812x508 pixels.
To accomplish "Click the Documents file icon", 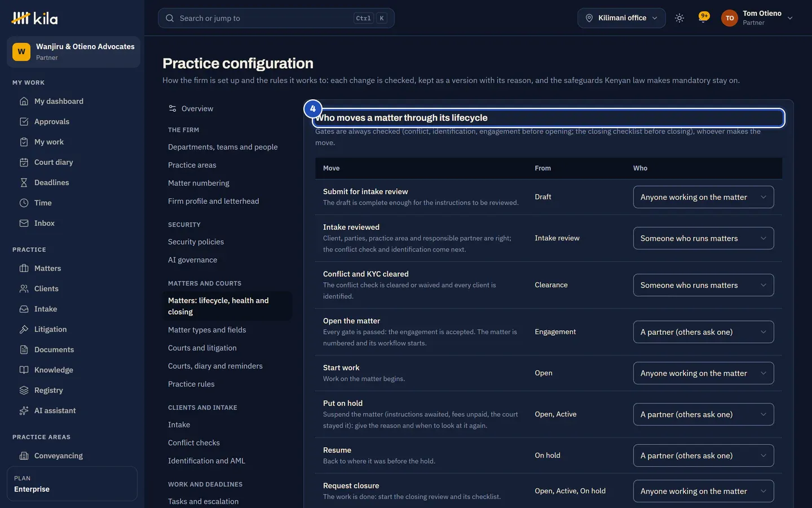I will coord(24,349).
